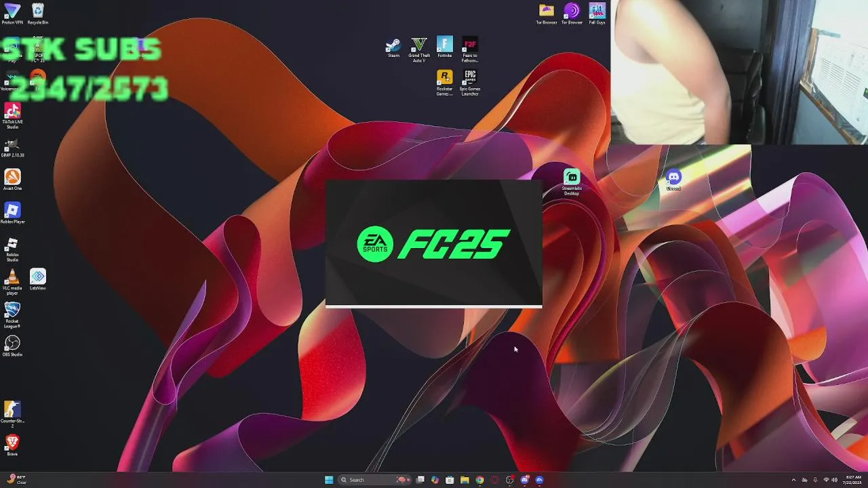Viewport: 868px width, 488px height.
Task: Click the EA Sports FC25 splash screen
Action: click(434, 244)
